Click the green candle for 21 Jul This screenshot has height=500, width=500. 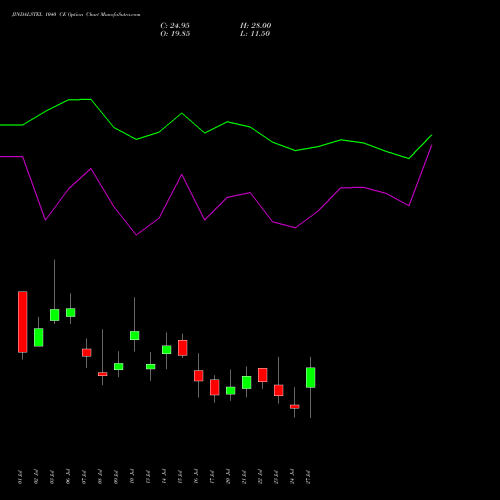[x=247, y=382]
